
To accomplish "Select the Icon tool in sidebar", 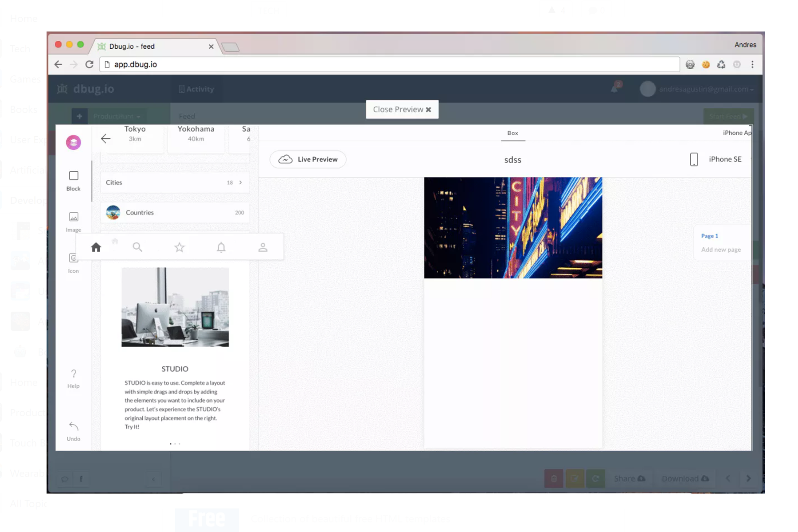I will click(x=74, y=263).
